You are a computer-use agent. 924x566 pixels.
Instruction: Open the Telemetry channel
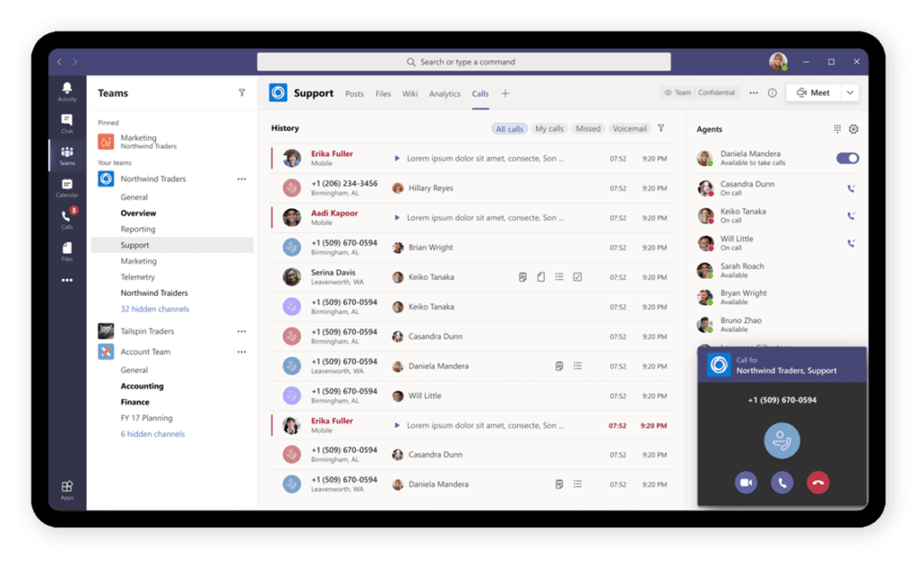[x=138, y=277]
